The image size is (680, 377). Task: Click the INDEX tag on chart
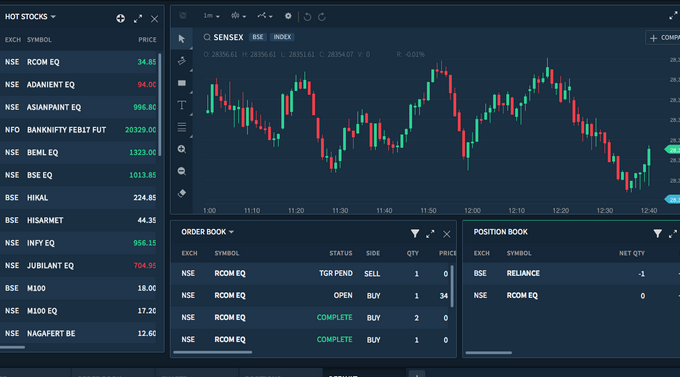[x=282, y=37]
